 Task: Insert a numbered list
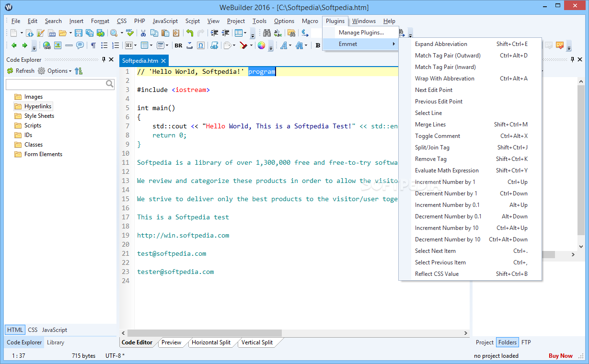click(x=115, y=45)
